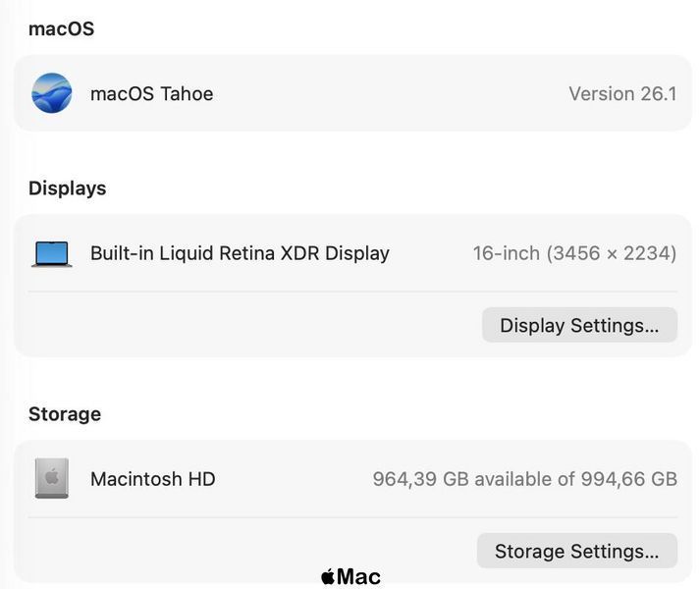Click the Apple logo beside Mac watermark

pos(328,576)
